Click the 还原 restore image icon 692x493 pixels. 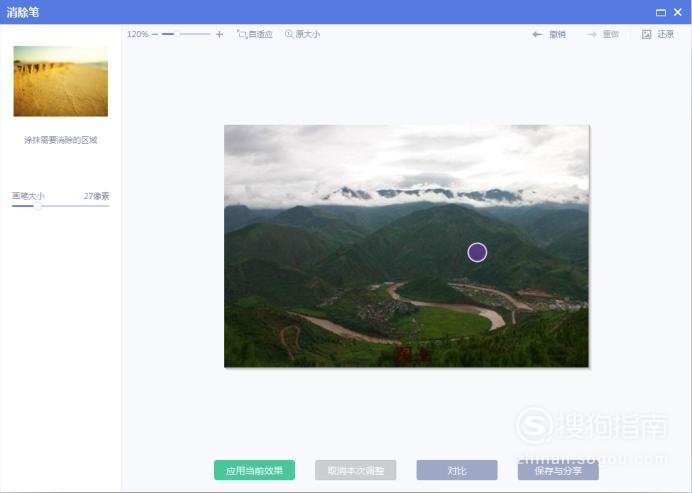(647, 34)
